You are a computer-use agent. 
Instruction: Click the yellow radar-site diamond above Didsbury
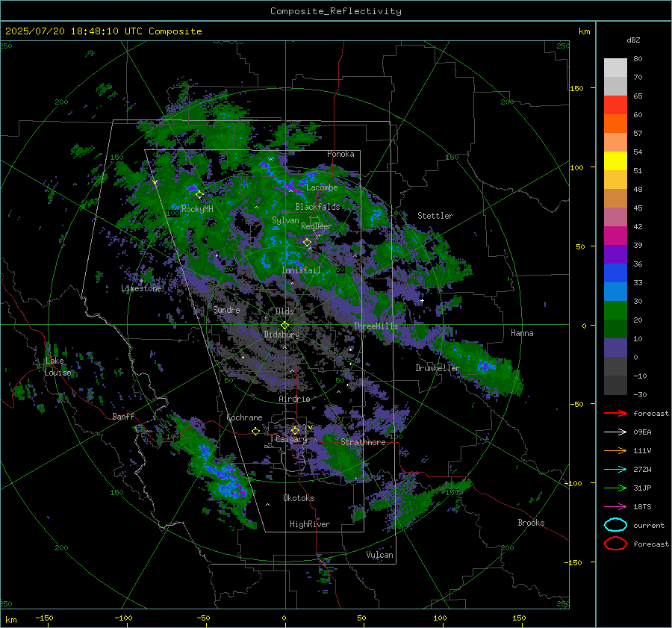pyautogui.click(x=284, y=326)
